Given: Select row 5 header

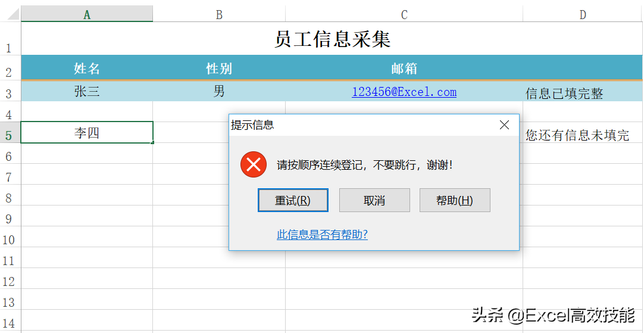Looking at the screenshot, I should [x=10, y=132].
